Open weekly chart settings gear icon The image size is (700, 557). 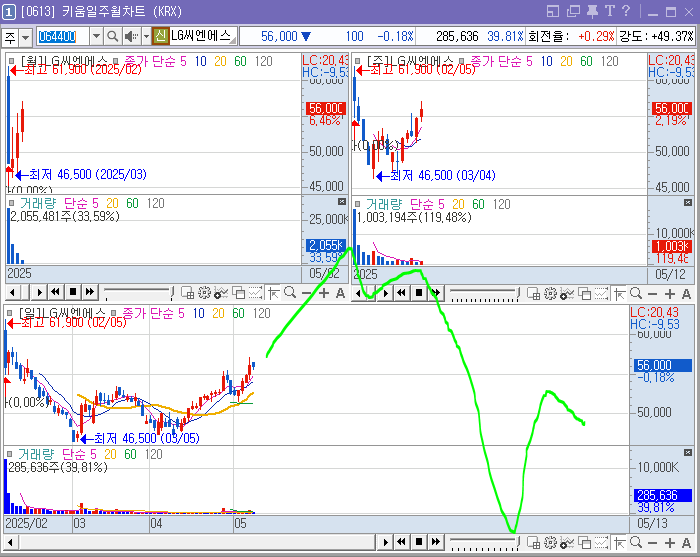pyautogui.click(x=550, y=293)
